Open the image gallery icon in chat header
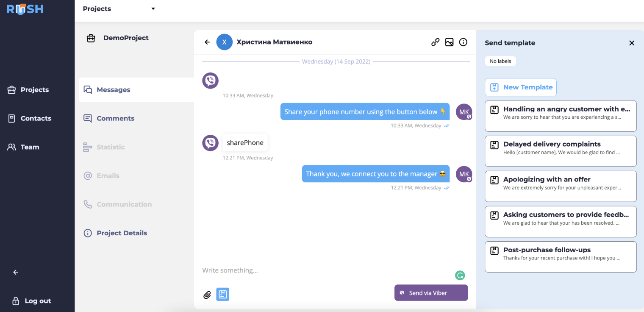The height and width of the screenshot is (312, 644). 449,42
